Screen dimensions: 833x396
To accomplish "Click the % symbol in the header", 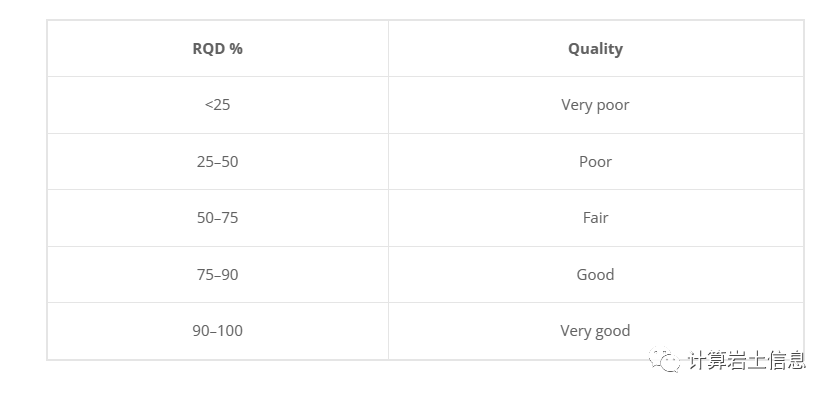I will 236,48.
